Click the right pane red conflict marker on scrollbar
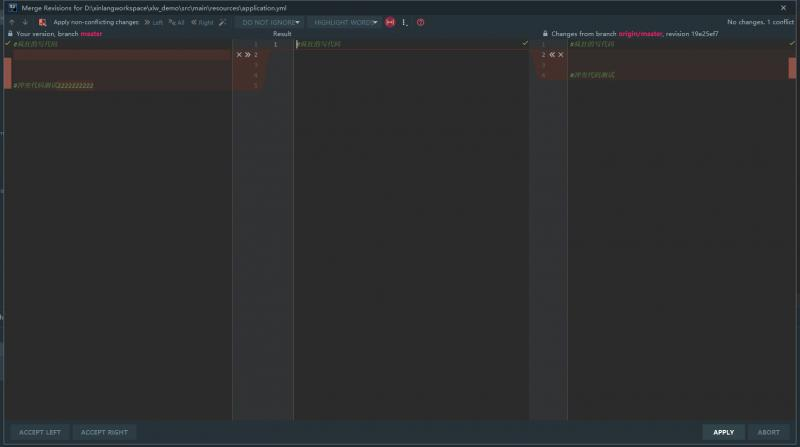The width and height of the screenshot is (800, 447). coord(792,68)
